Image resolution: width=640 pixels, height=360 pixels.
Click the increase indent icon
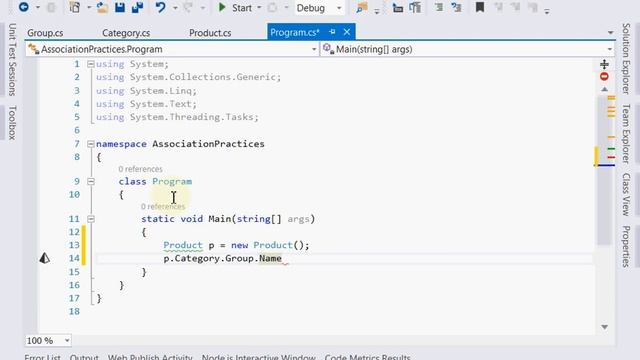click(457, 7)
